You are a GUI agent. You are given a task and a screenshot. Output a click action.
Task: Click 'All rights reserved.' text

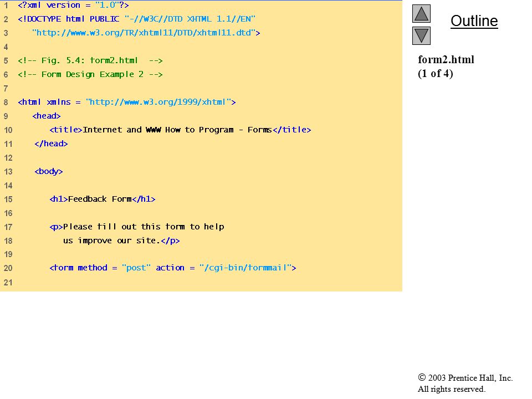452,389
